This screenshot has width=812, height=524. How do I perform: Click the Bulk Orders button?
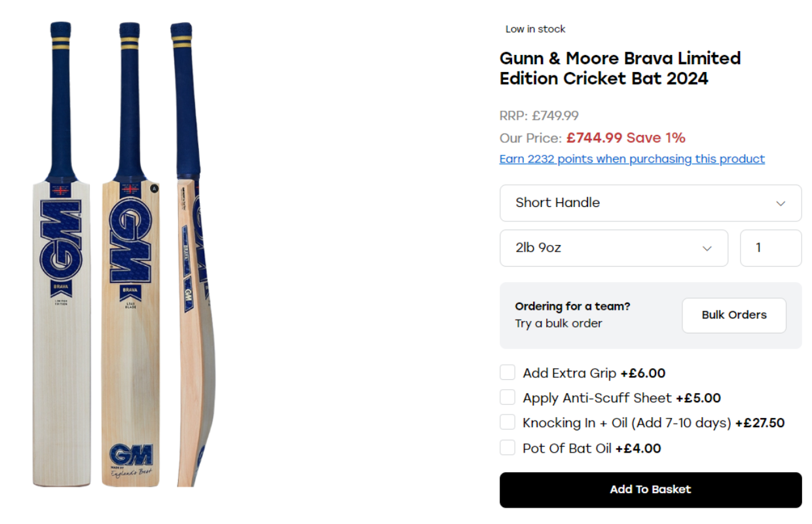733,315
